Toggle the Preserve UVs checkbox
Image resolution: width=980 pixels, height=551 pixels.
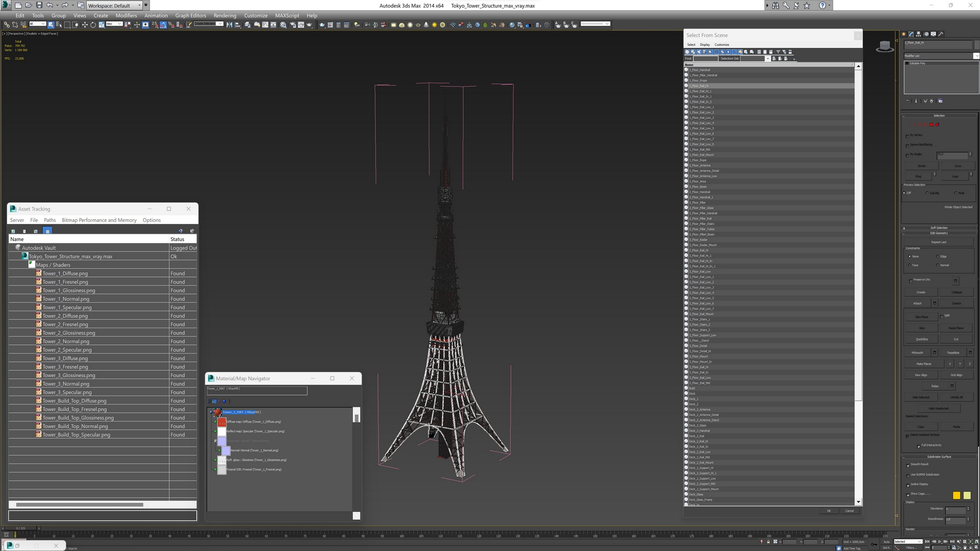(911, 281)
